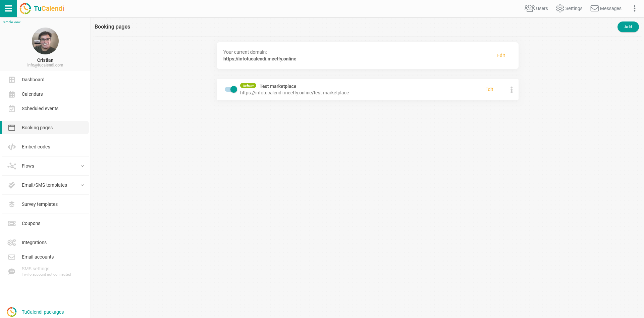Open Test marketplace three-dot options
Screen dimensions: 644x318
point(512,90)
